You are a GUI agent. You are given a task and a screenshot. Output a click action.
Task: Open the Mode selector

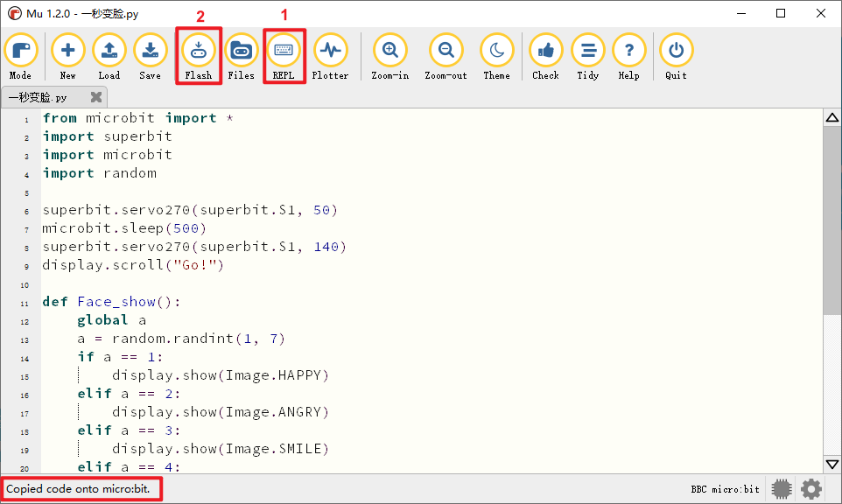click(x=20, y=56)
